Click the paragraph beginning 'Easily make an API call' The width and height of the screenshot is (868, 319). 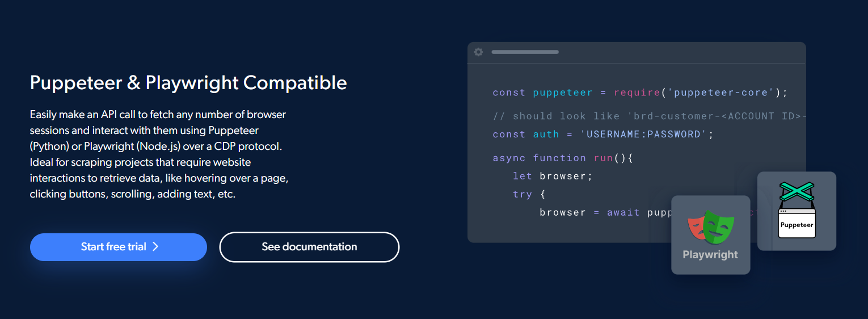point(159,154)
